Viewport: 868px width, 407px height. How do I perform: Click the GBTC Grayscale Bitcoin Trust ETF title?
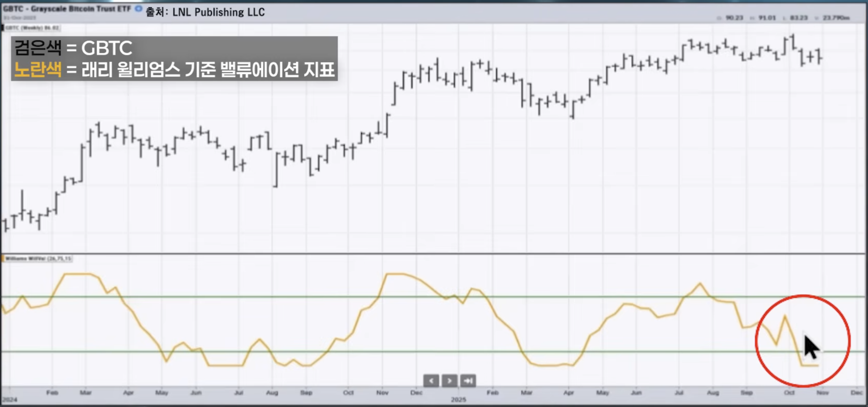pyautogui.click(x=67, y=9)
